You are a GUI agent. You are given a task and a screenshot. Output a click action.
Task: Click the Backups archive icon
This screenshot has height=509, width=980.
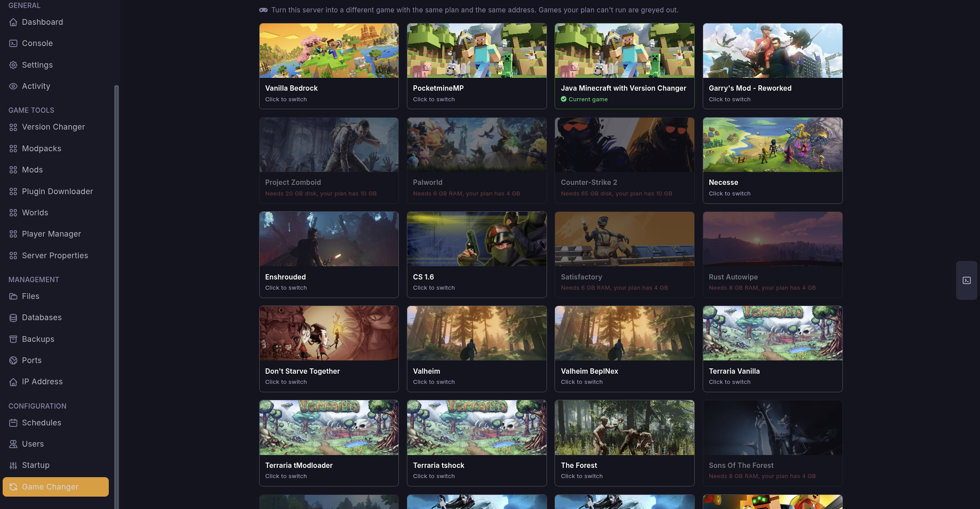[x=13, y=339]
